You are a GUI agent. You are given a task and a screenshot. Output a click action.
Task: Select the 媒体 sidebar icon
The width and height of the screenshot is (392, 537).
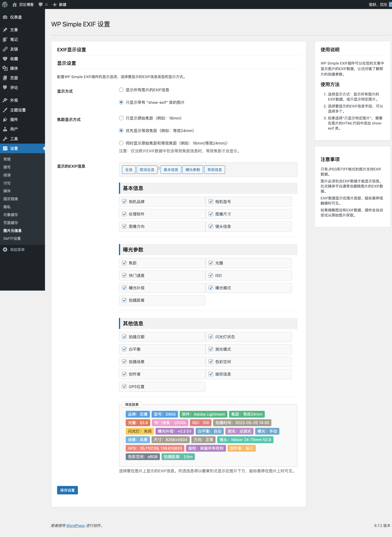(x=5, y=68)
